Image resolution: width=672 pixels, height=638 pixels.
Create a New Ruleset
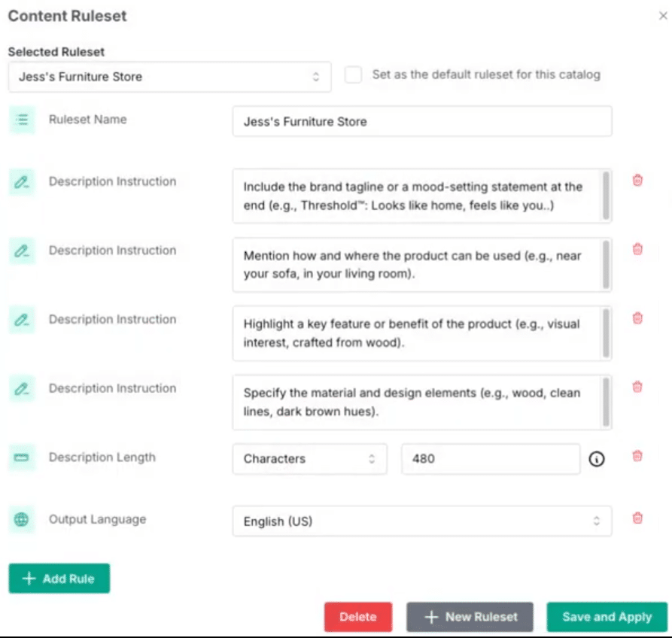(470, 617)
